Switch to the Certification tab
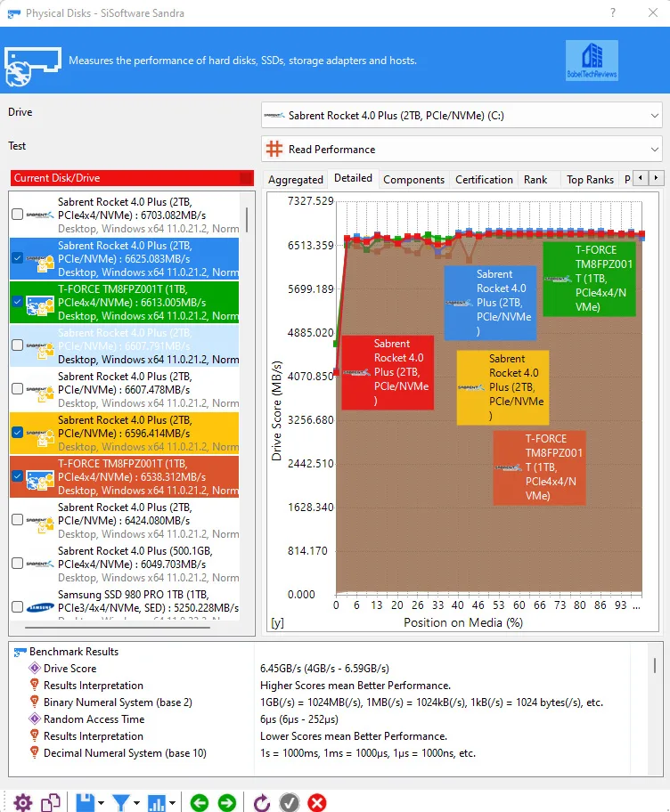670x812 pixels. 484,179
